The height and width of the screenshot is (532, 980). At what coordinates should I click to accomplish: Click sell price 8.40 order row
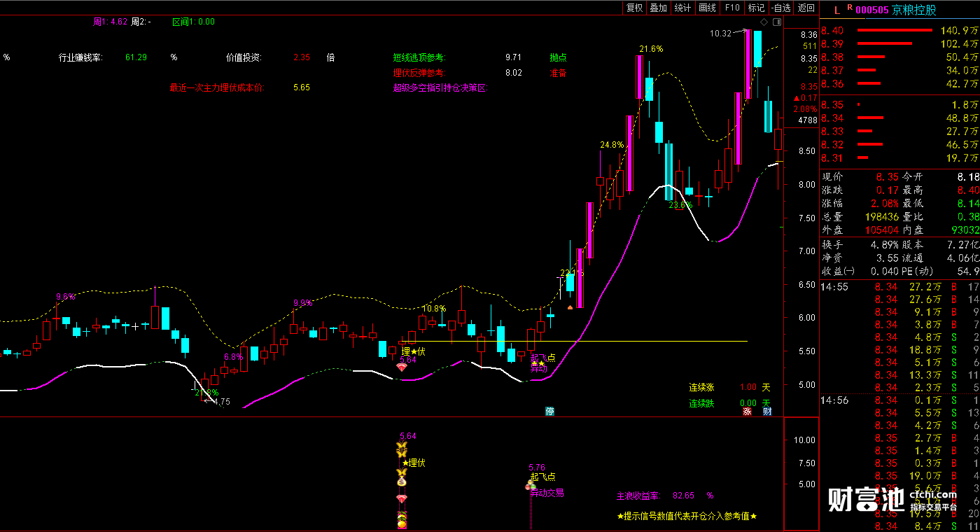pos(899,30)
